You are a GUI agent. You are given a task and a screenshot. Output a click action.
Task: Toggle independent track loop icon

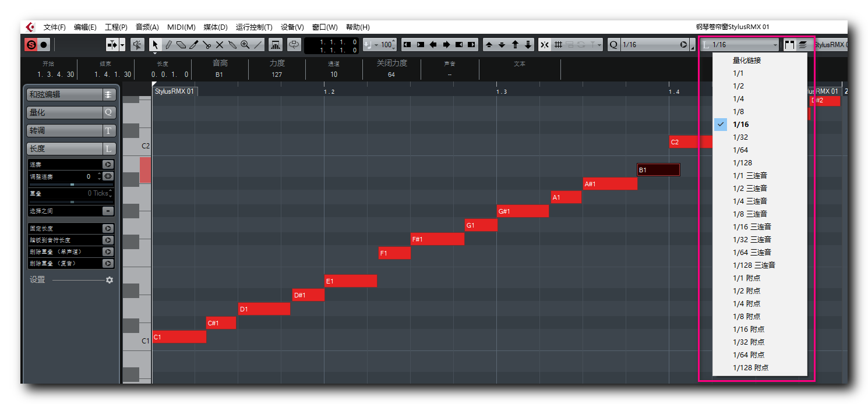point(294,44)
